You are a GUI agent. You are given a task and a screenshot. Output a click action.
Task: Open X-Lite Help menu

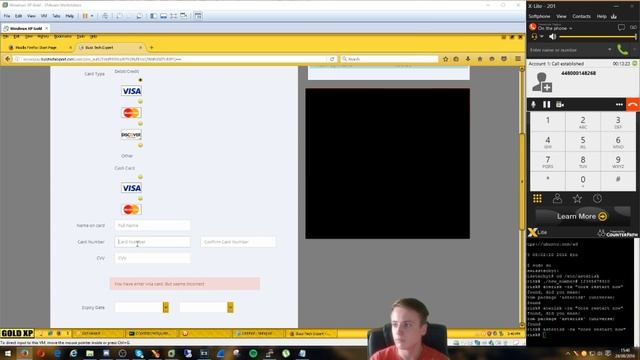tap(602, 16)
